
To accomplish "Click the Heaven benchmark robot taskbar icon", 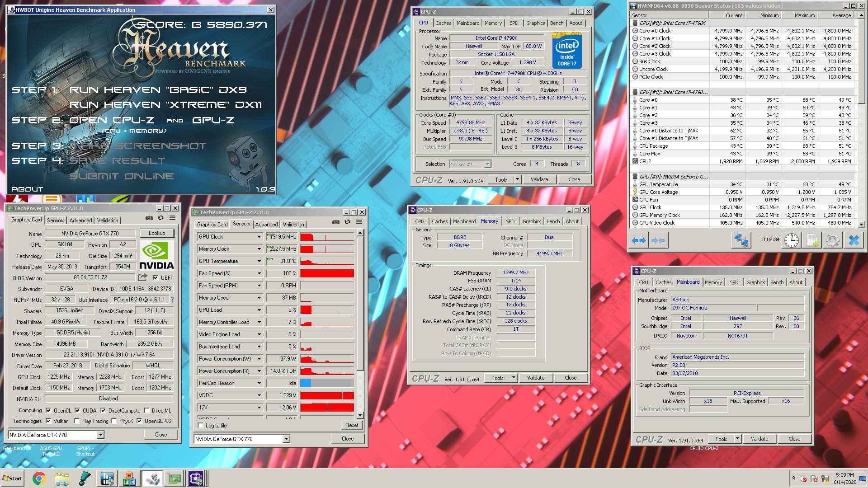I will [152, 479].
